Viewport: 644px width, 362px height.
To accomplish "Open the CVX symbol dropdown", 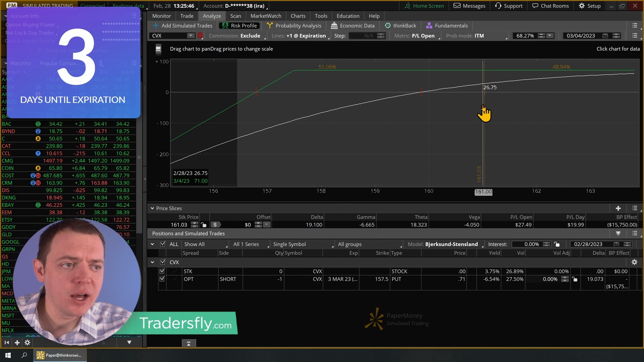I will [x=191, y=36].
